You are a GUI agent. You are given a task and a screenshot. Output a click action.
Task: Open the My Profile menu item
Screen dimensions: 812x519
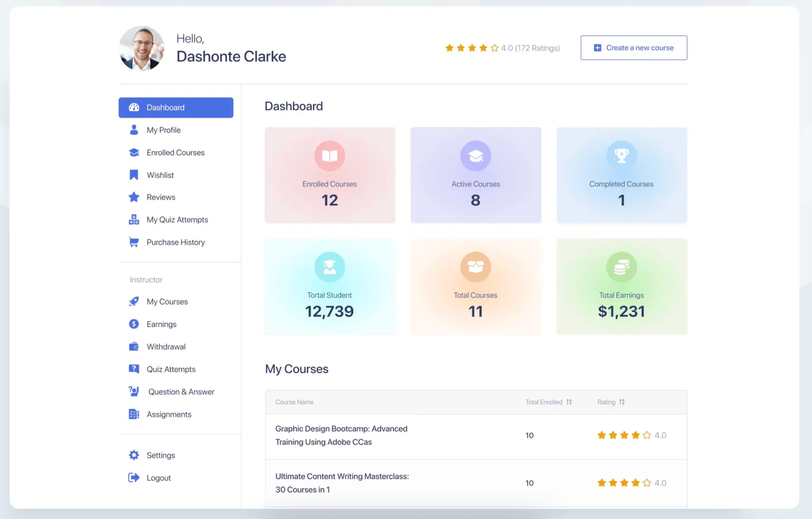(x=163, y=130)
